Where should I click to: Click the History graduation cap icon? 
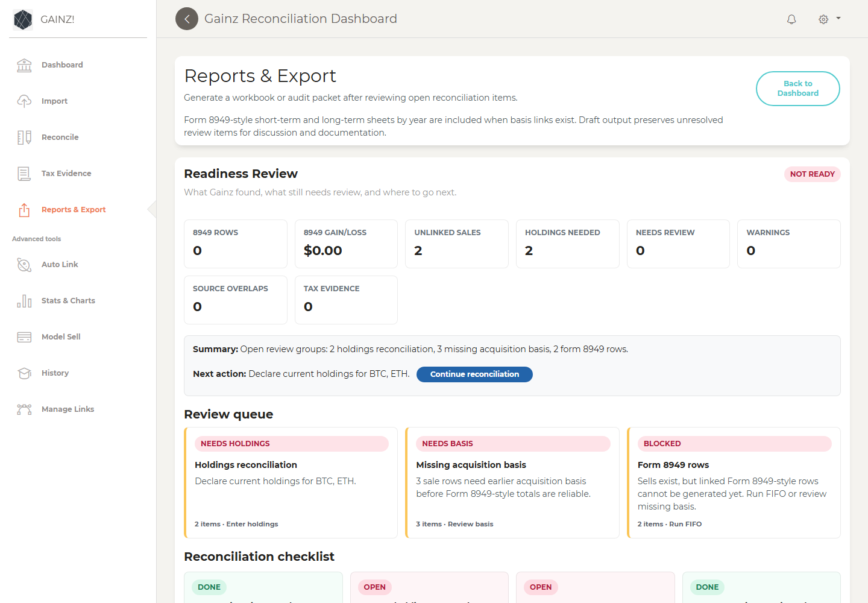24,373
